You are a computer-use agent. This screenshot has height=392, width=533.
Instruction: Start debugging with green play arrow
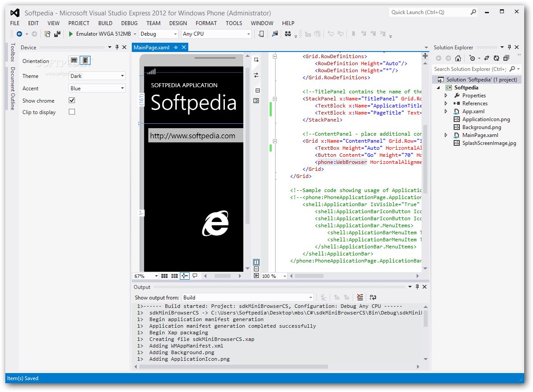coord(71,34)
